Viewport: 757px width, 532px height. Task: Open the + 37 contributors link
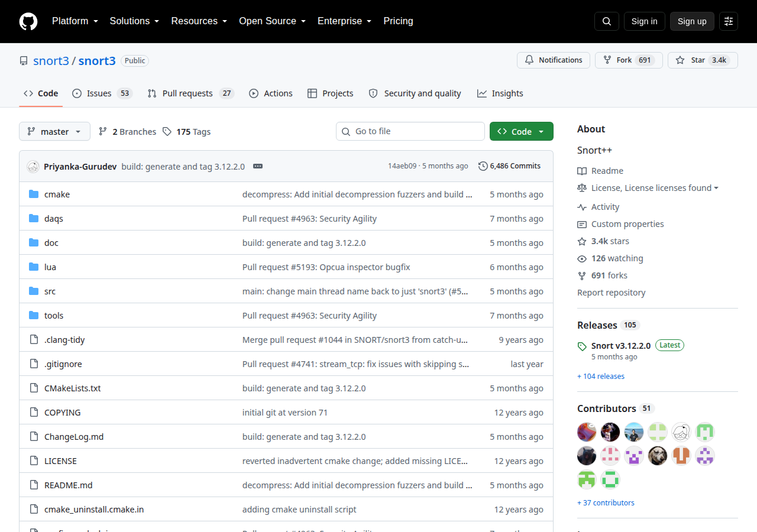(x=606, y=503)
